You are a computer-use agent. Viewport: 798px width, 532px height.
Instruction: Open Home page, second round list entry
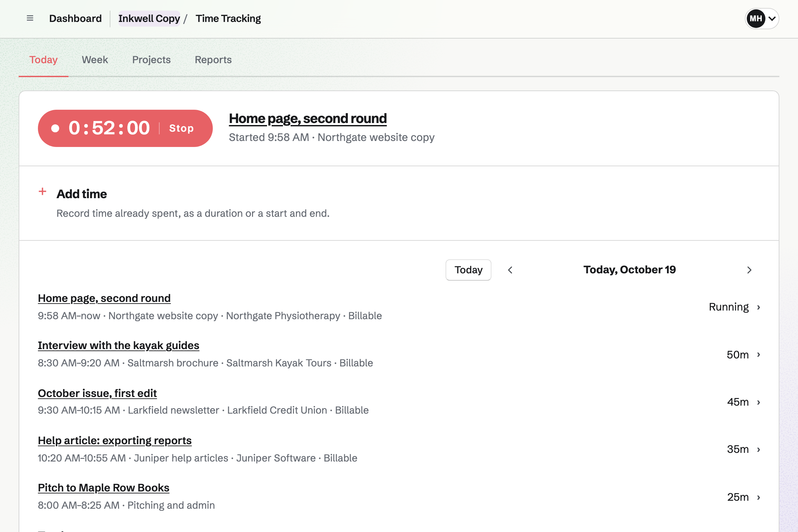click(x=104, y=298)
